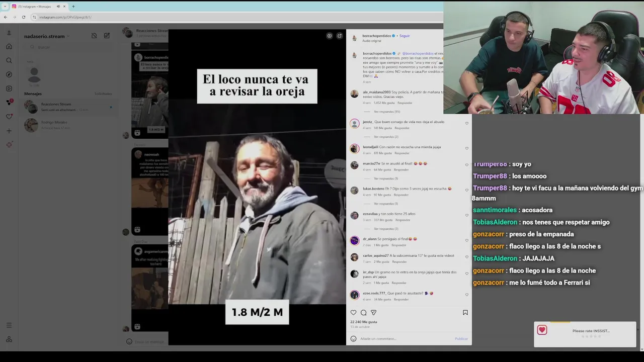This screenshot has width=644, height=362.
Task: Click the new message compose icon
Action: coord(107,36)
